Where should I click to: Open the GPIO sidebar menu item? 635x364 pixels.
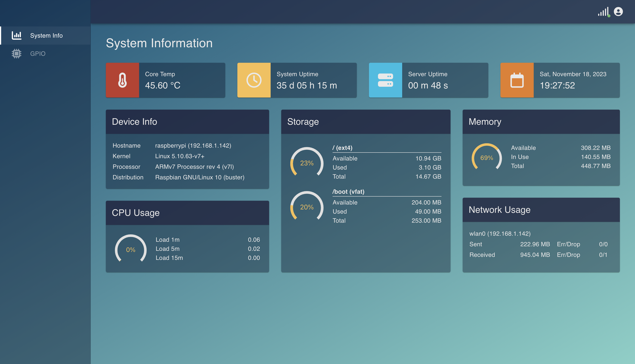coord(38,53)
